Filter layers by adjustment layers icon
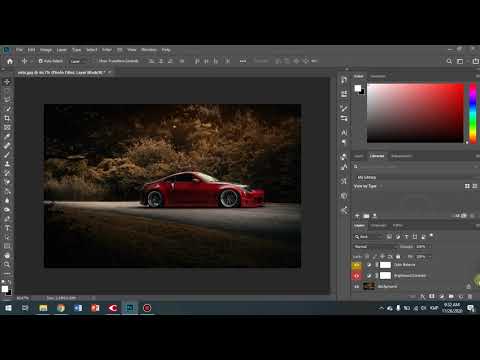Screen dimensions: 480x360 tap(398, 237)
